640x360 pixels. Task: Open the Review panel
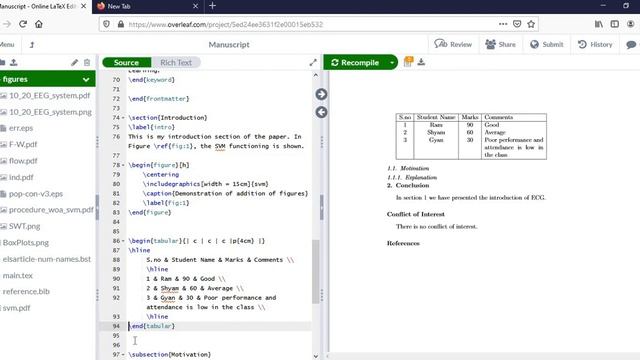tap(453, 44)
